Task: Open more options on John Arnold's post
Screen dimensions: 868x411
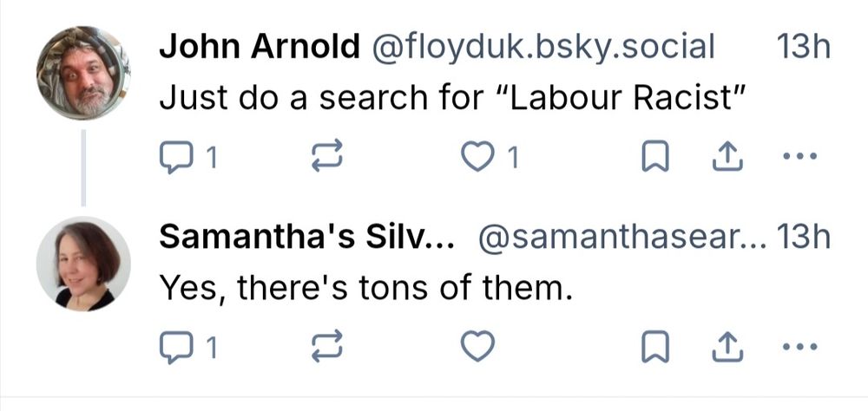Action: click(799, 157)
